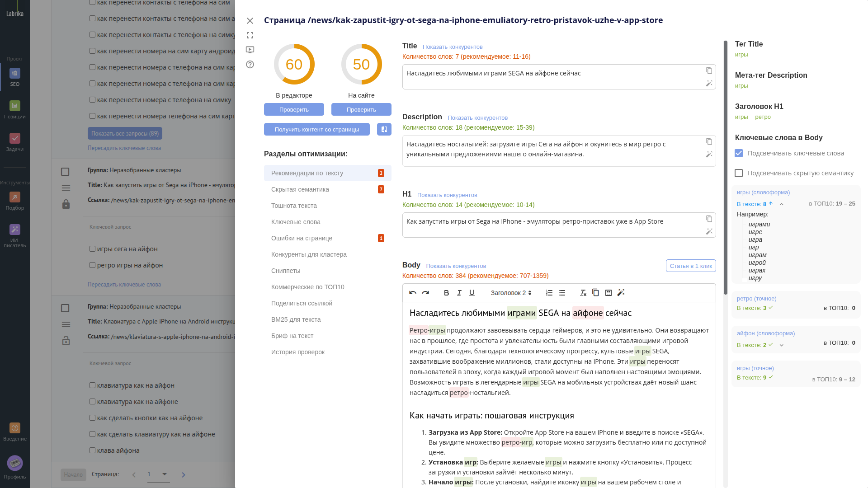Screen dimensions: 868x488
Task: Open Профиль in left sidebar
Action: tap(15, 468)
